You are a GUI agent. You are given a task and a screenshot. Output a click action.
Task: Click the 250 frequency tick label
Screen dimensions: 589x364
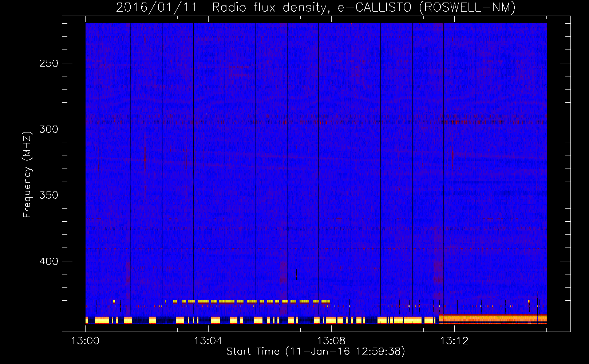[49, 63]
